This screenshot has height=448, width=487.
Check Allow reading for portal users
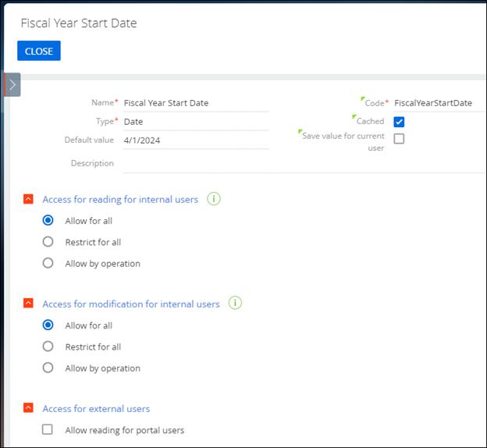(48, 429)
